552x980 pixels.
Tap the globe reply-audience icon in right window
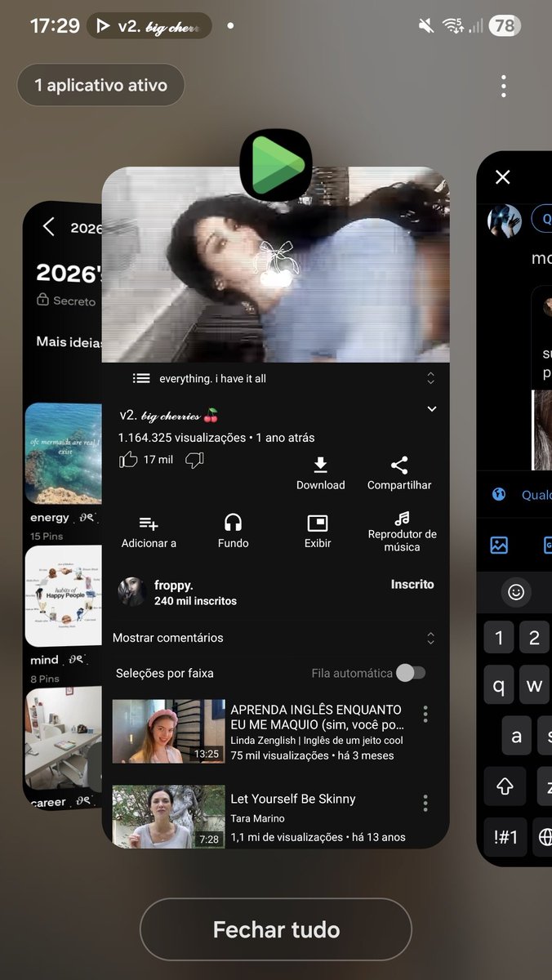pos(499,494)
